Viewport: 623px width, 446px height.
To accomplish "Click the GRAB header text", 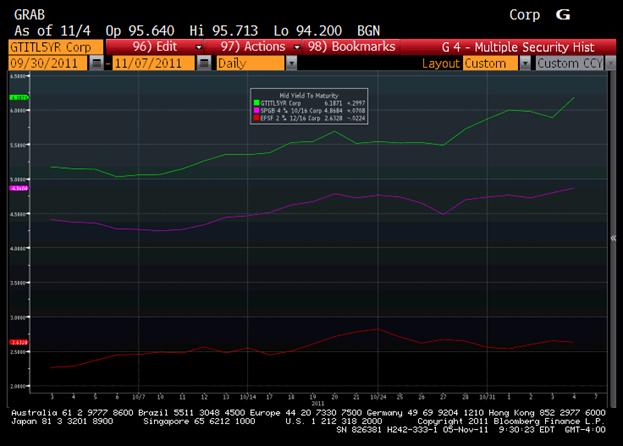I will 29,15.
